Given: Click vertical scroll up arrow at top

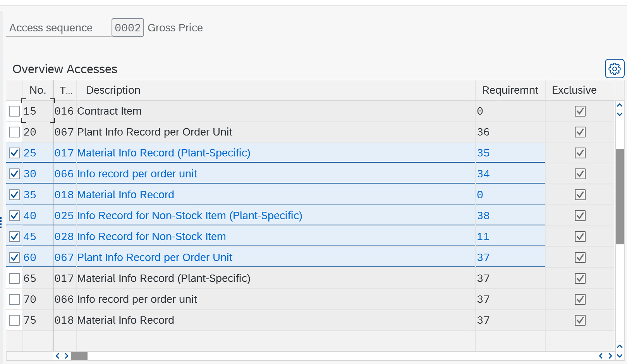Looking at the screenshot, I should click(620, 105).
